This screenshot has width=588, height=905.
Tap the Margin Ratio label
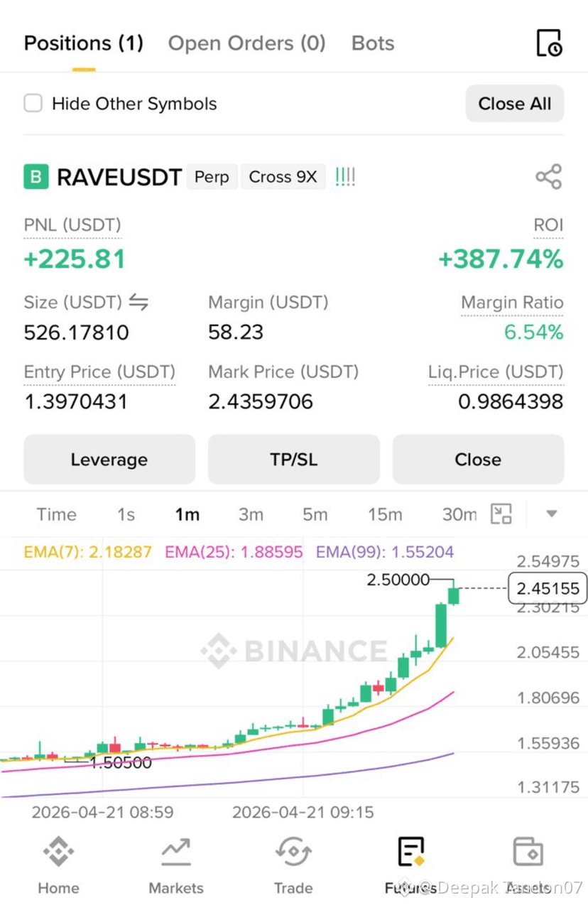512,303
